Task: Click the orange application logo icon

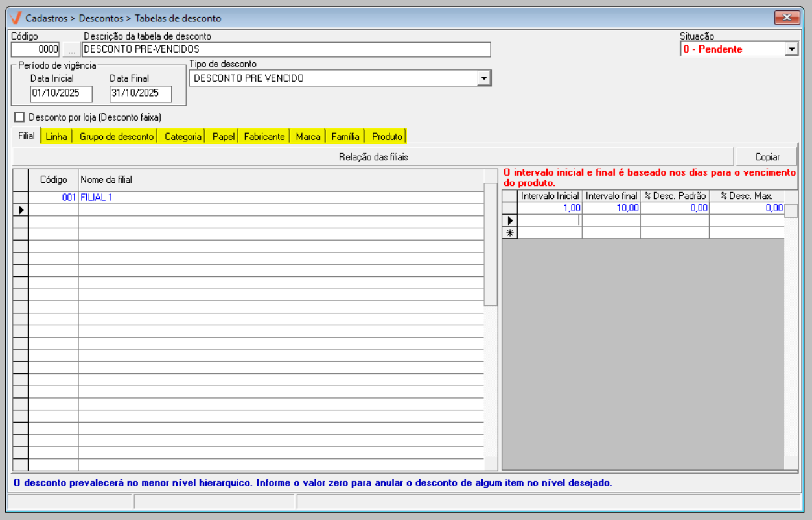Action: pyautogui.click(x=16, y=18)
